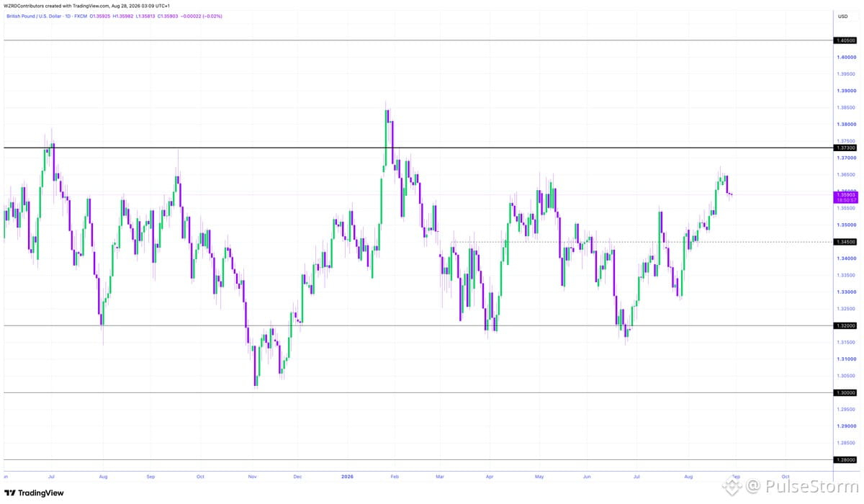864x504 pixels.
Task: Click the 1D interval in chart legend
Action: pyautogui.click(x=68, y=16)
